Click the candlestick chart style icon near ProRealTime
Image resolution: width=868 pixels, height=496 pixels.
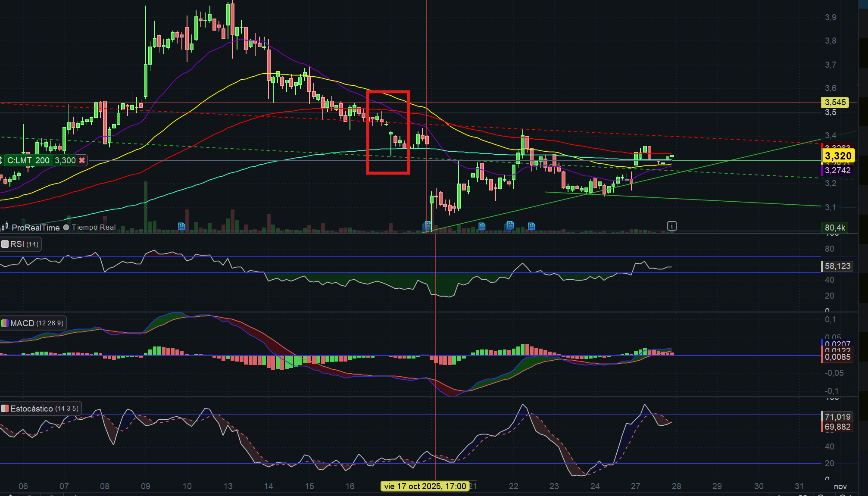coord(5,227)
